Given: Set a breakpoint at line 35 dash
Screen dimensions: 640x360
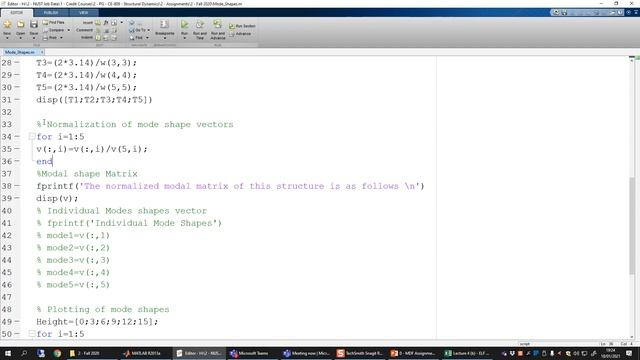Looking at the screenshot, I should coord(17,149).
